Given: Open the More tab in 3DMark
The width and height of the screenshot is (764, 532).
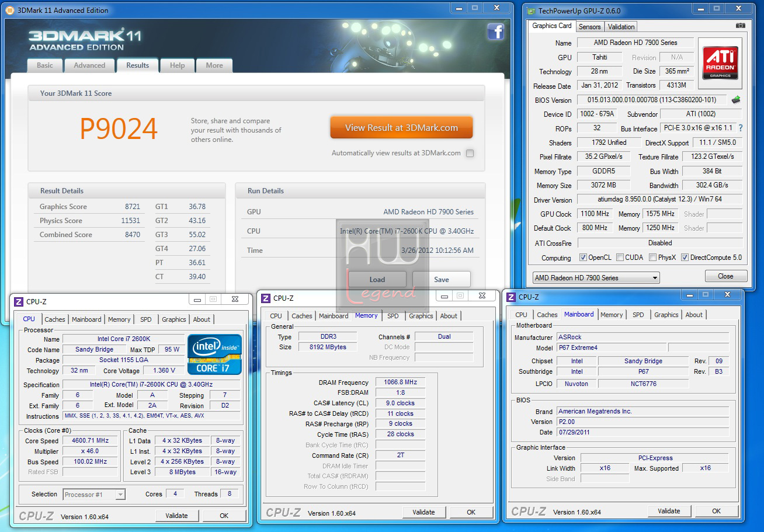Looking at the screenshot, I should [x=214, y=65].
